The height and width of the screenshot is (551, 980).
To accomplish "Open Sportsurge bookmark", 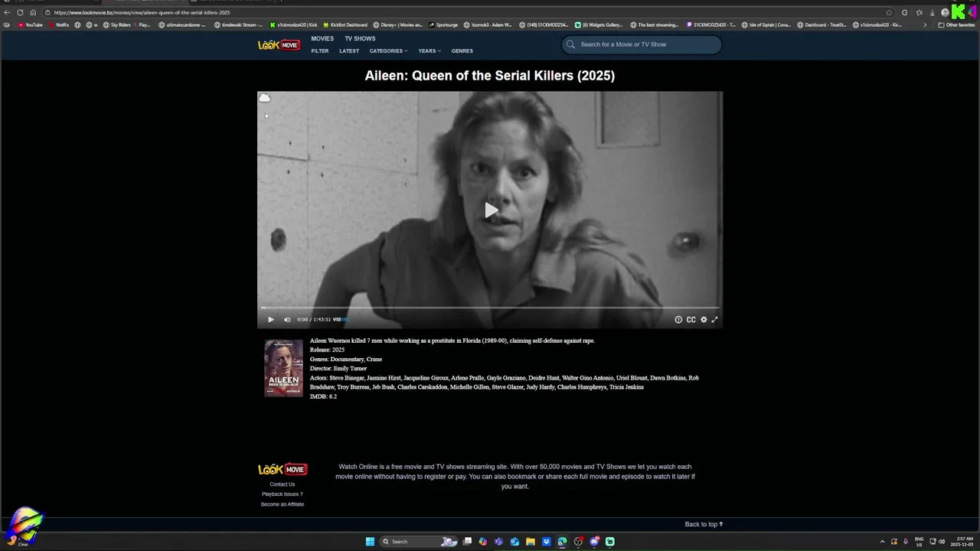I will 443,24.
